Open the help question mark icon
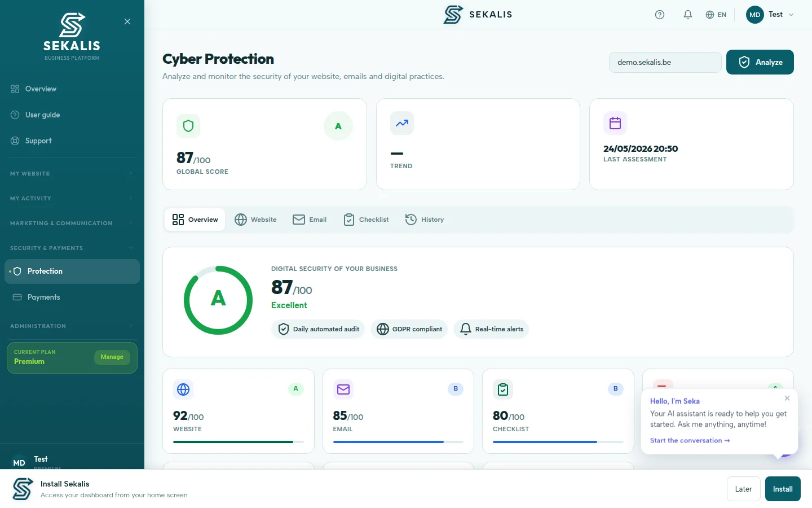 pyautogui.click(x=660, y=15)
